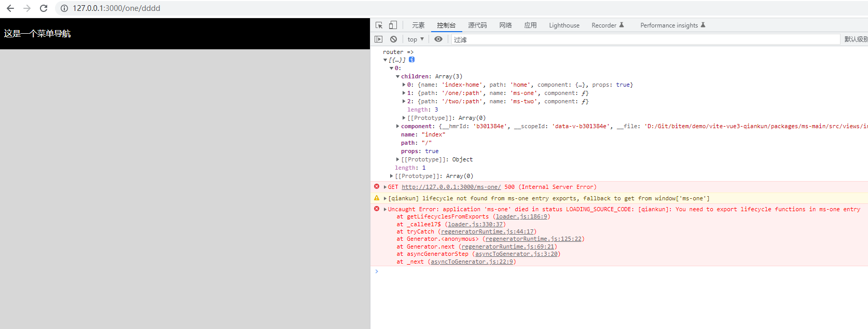
Task: Open the regeneratorRuntime.js:44:17 source link
Action: 487,231
